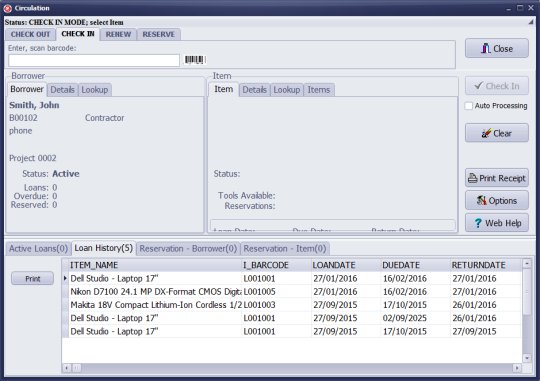Click Print Receipt button

coord(497,178)
